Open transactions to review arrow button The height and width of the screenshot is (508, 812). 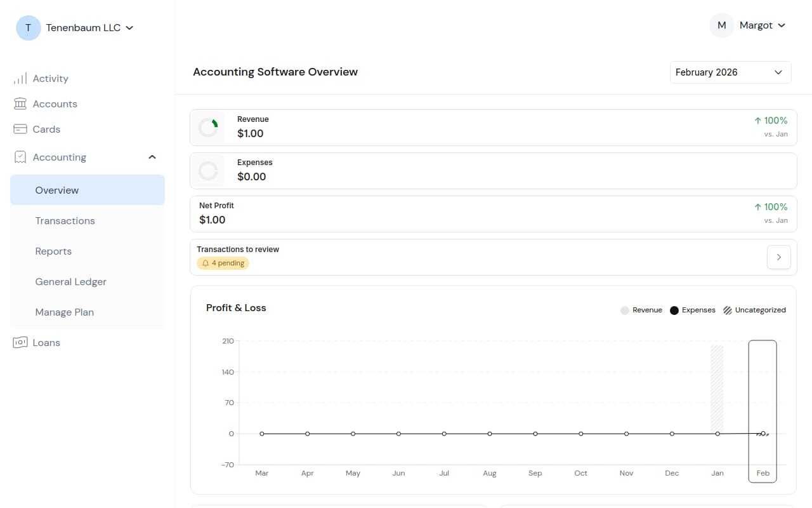pyautogui.click(x=778, y=257)
